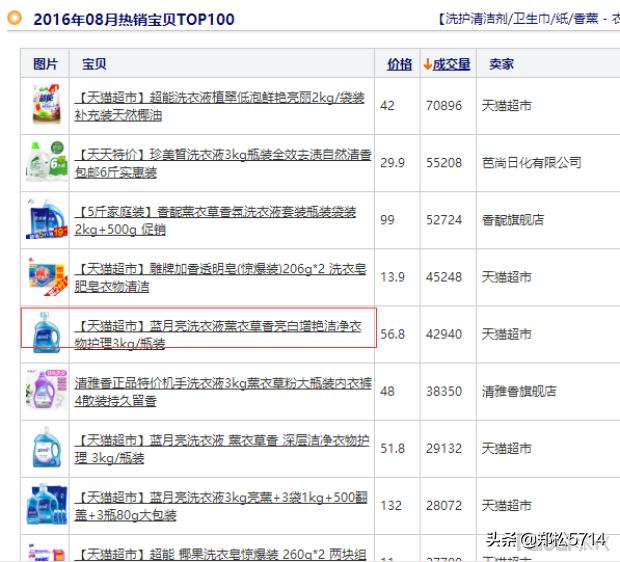Sort the table by 价格 column header
This screenshot has height=562, width=620.
[x=399, y=64]
